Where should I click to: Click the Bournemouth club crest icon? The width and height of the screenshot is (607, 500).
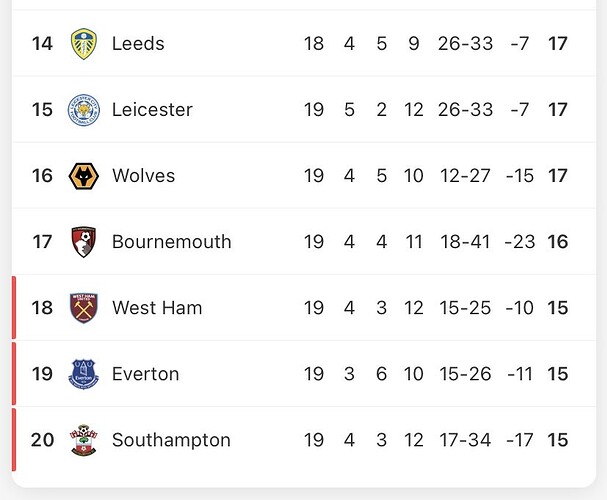[x=83, y=242]
